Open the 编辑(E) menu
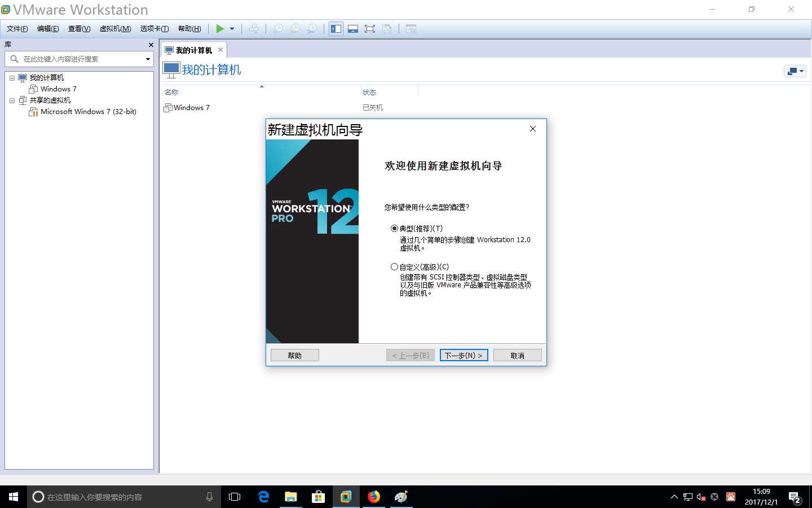This screenshot has height=508, width=812. pyautogui.click(x=48, y=29)
